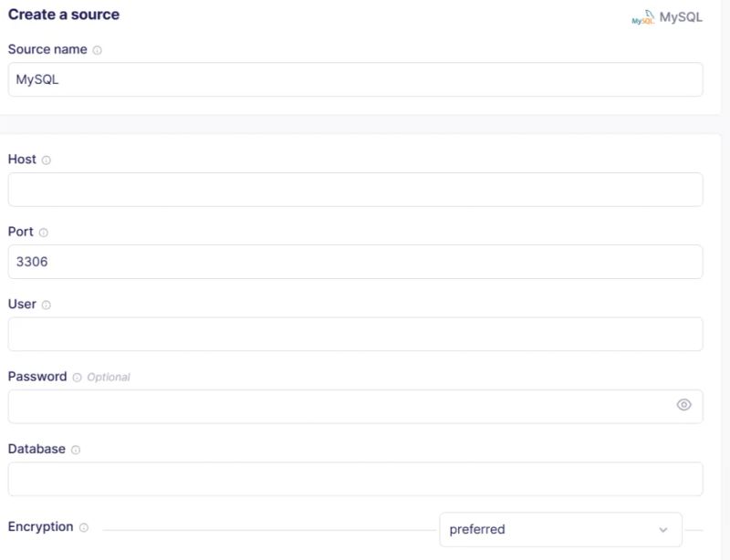This screenshot has height=560, width=730.
Task: Click the User info icon
Action: click(x=47, y=305)
